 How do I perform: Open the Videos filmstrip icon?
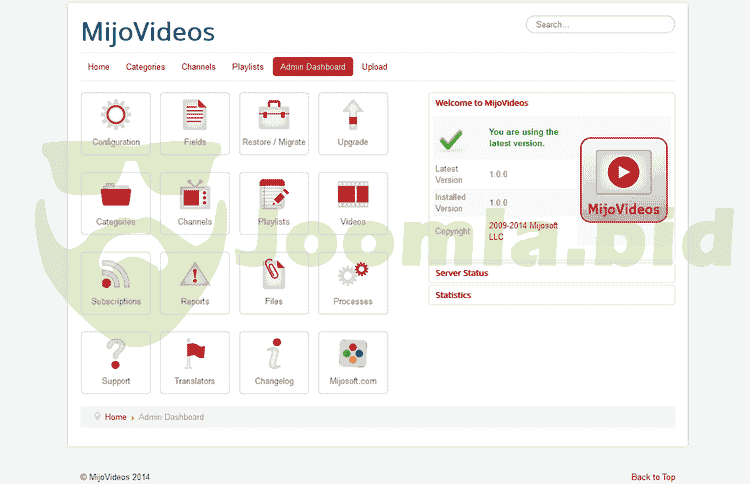pyautogui.click(x=352, y=196)
